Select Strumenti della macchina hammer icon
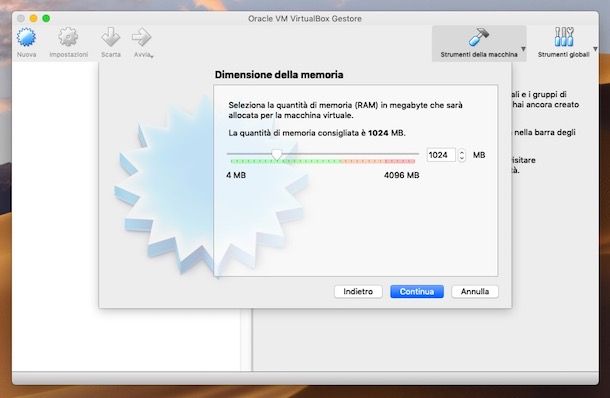This screenshot has width=610, height=398. point(479,37)
